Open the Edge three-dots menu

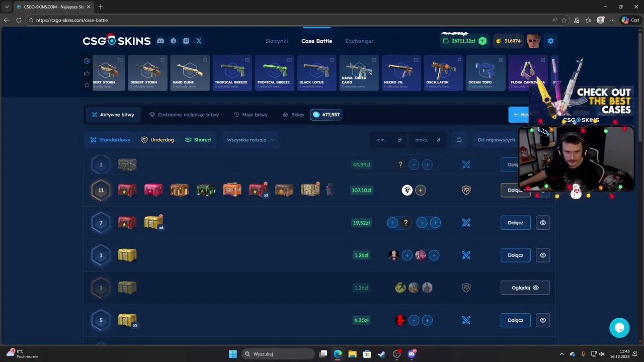tap(612, 20)
